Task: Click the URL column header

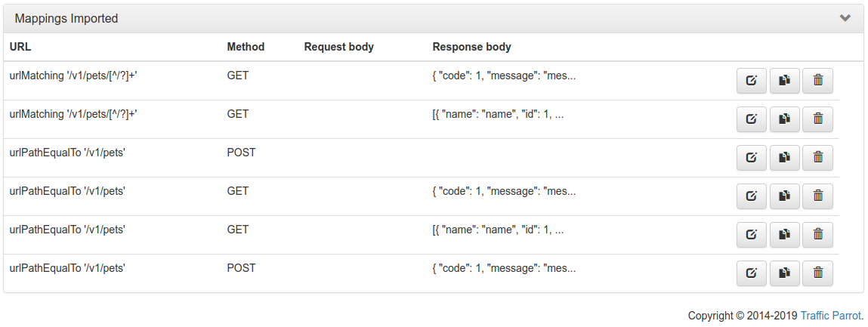Action: (x=20, y=47)
